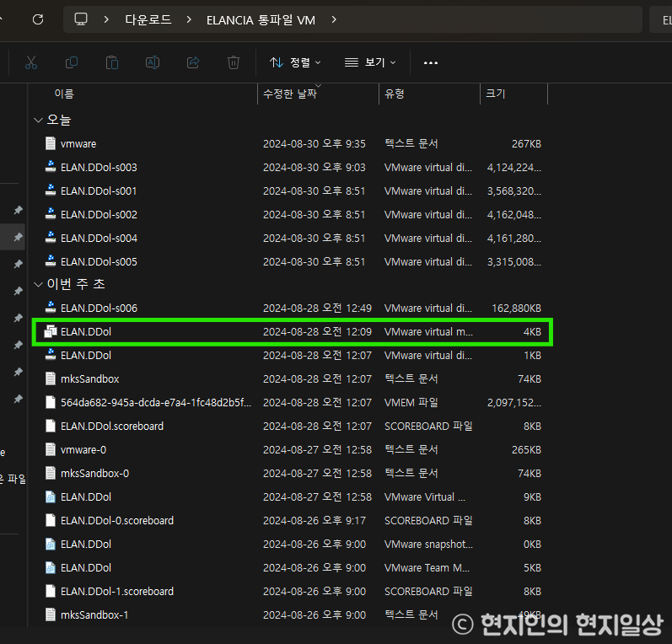
Task: Select ELAN.DDol-s004 disk file icon
Action: [51, 238]
